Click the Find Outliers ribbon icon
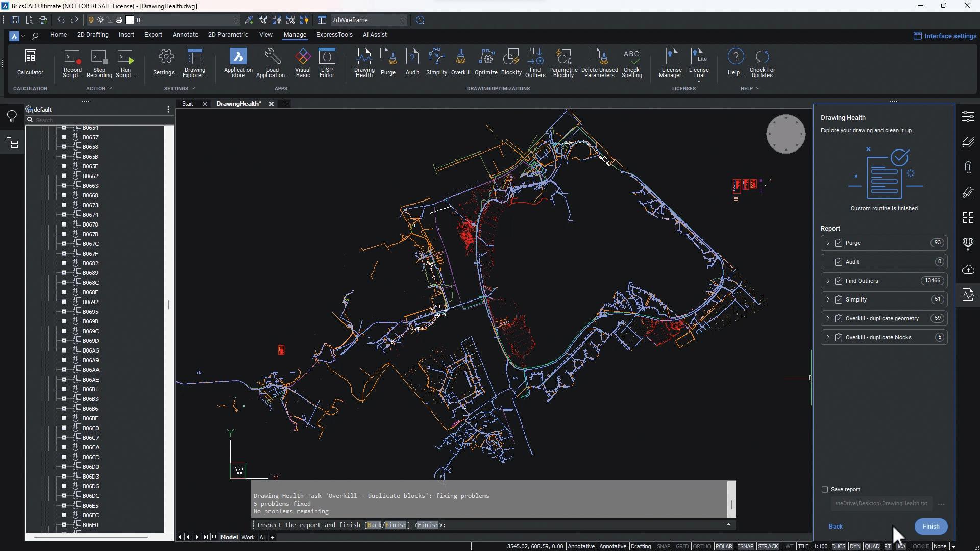980x551 pixels. coord(535,63)
